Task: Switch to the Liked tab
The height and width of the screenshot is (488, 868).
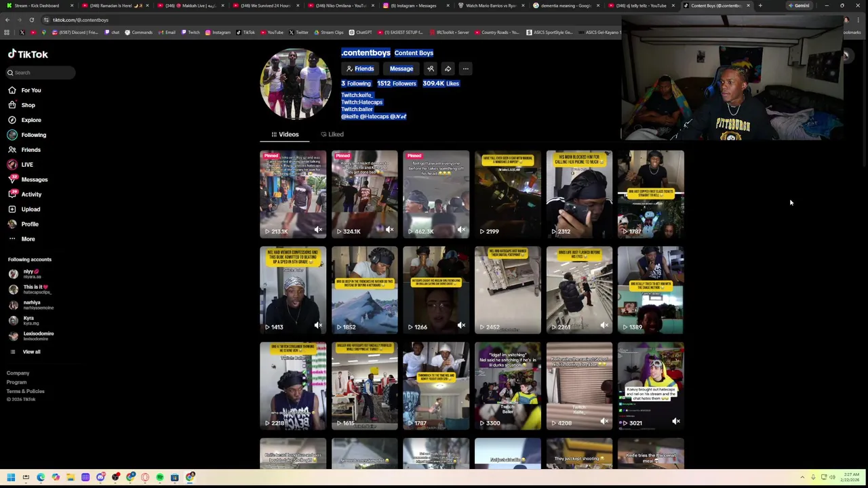Action: tap(332, 134)
